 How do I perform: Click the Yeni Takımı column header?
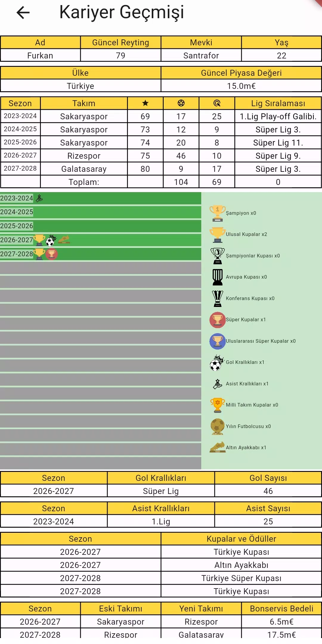pyautogui.click(x=201, y=609)
